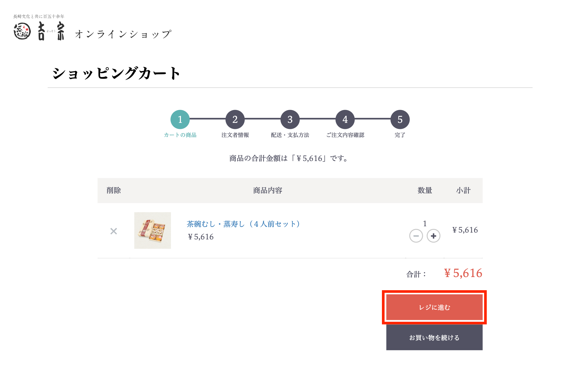Click the round 吉宗 seal logo icon
Screen dimensions: 580x392
pos(22,31)
